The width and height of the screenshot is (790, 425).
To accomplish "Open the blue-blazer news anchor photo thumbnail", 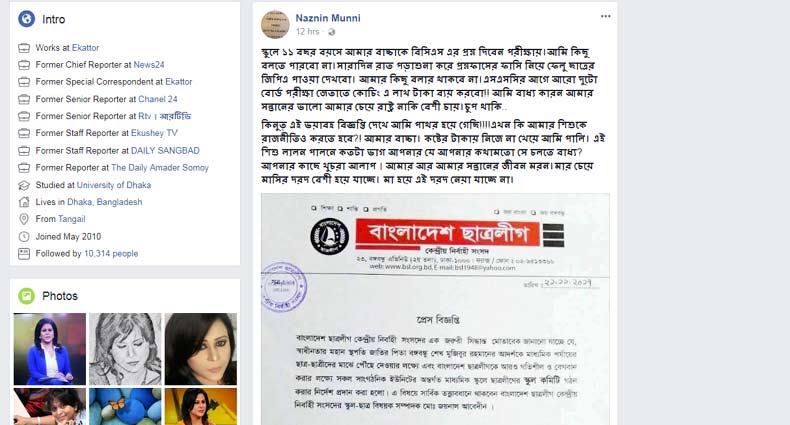I will click(x=50, y=349).
